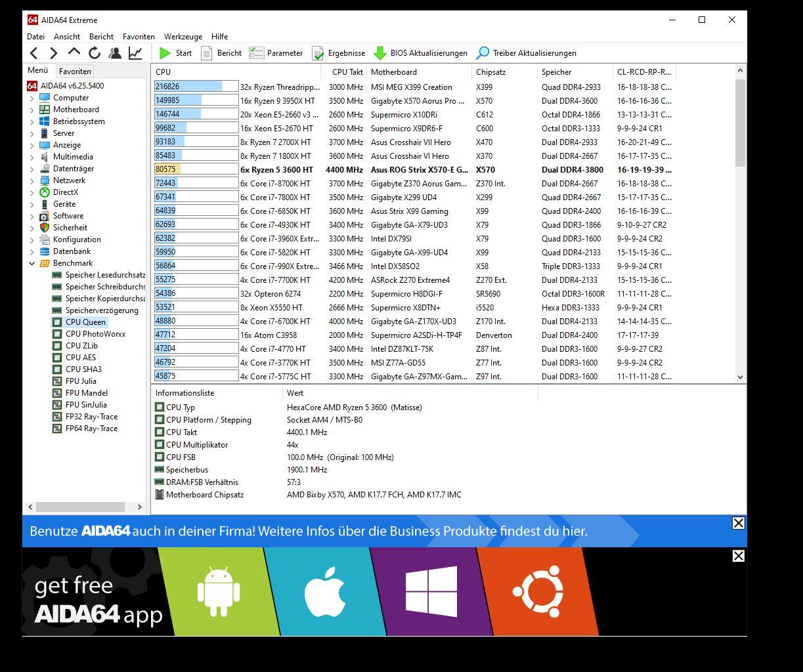Click the up arrow navigation icon
Image resolution: width=803 pixels, height=672 pixels.
(74, 53)
